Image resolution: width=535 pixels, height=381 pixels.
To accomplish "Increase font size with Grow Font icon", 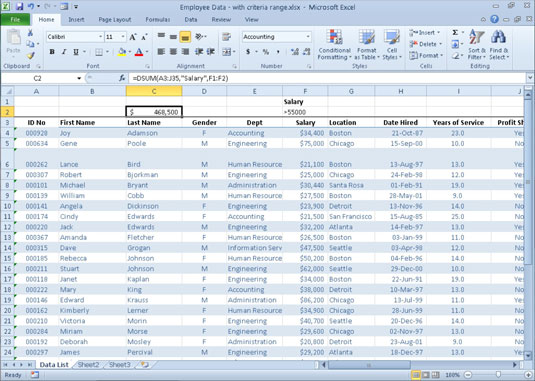I will click(133, 37).
